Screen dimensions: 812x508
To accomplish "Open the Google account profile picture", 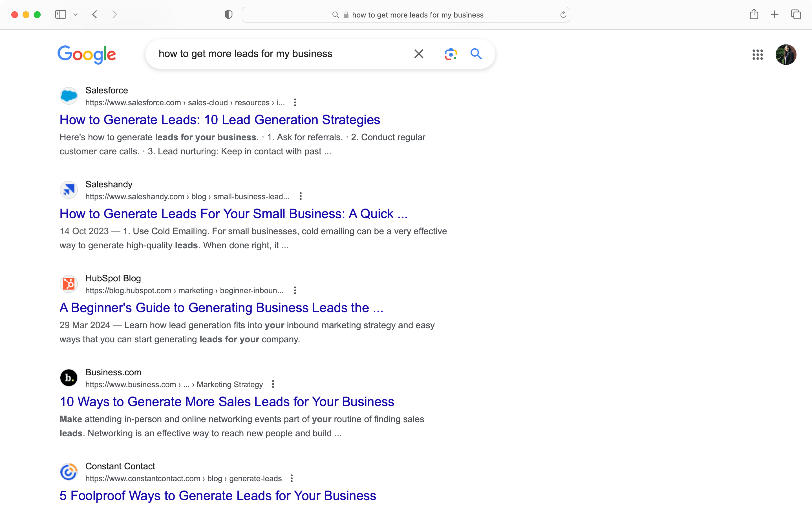I will tap(785, 54).
